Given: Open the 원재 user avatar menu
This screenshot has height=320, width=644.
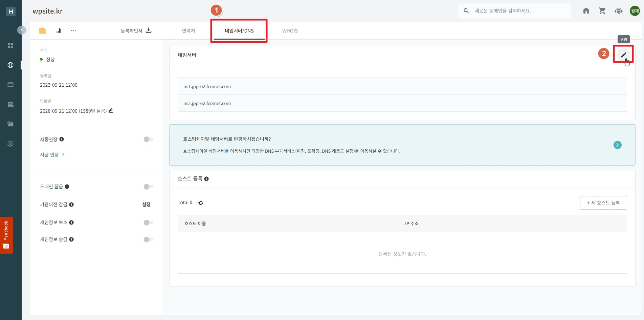Looking at the screenshot, I should [635, 11].
